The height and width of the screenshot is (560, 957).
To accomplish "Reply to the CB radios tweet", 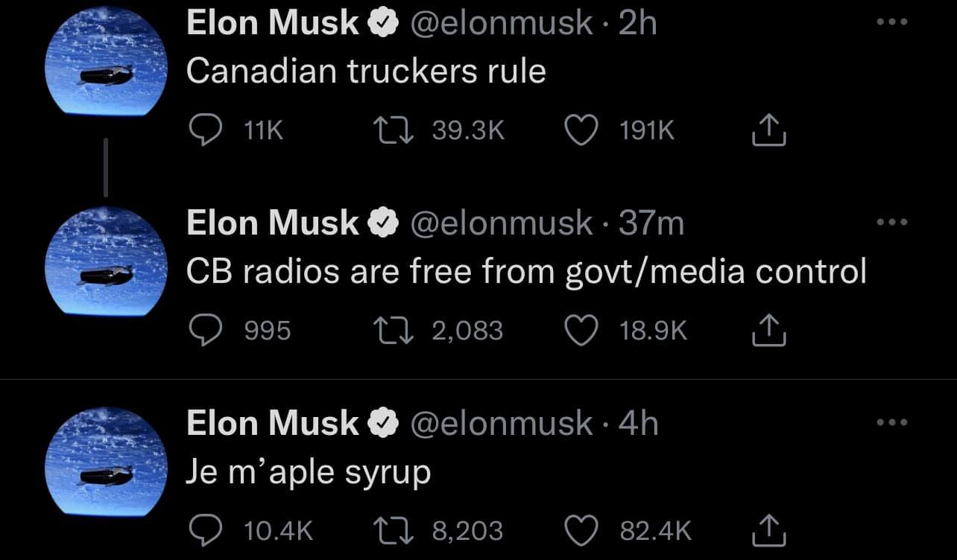I will (x=202, y=330).
